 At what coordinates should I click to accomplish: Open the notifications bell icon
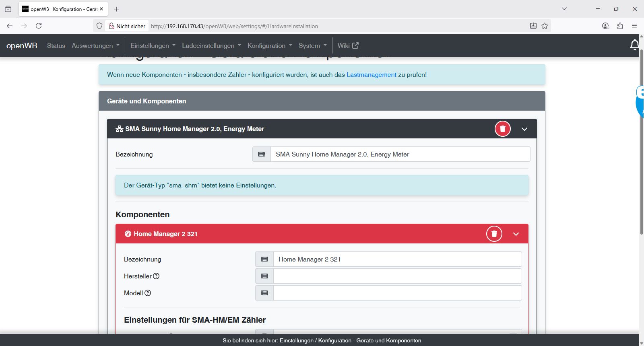pos(634,45)
